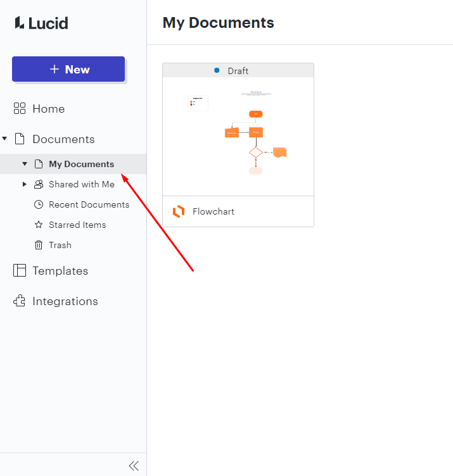Open Integrations in the sidebar
Screen dimensions: 453x476
point(65,301)
